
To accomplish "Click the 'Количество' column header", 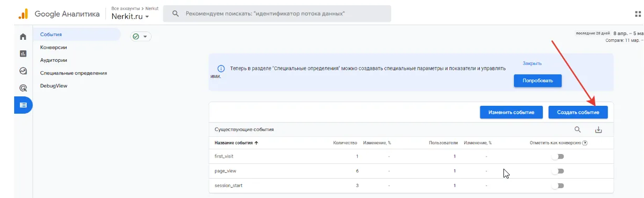I will point(345,142).
